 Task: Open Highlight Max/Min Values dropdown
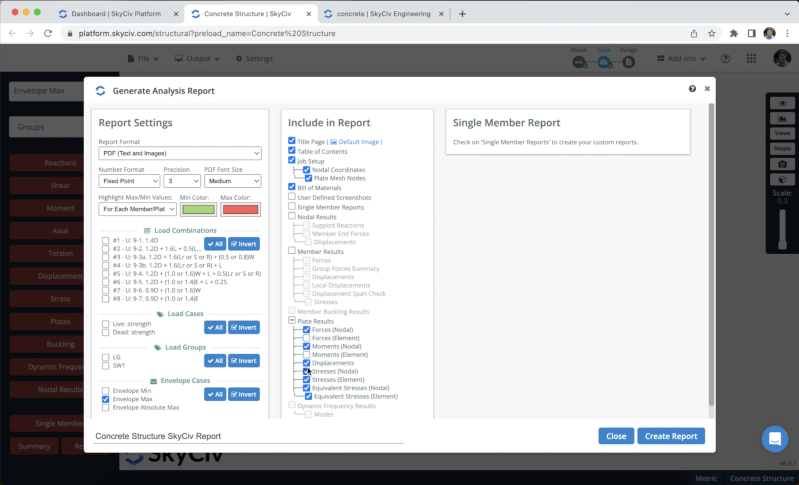coord(138,209)
